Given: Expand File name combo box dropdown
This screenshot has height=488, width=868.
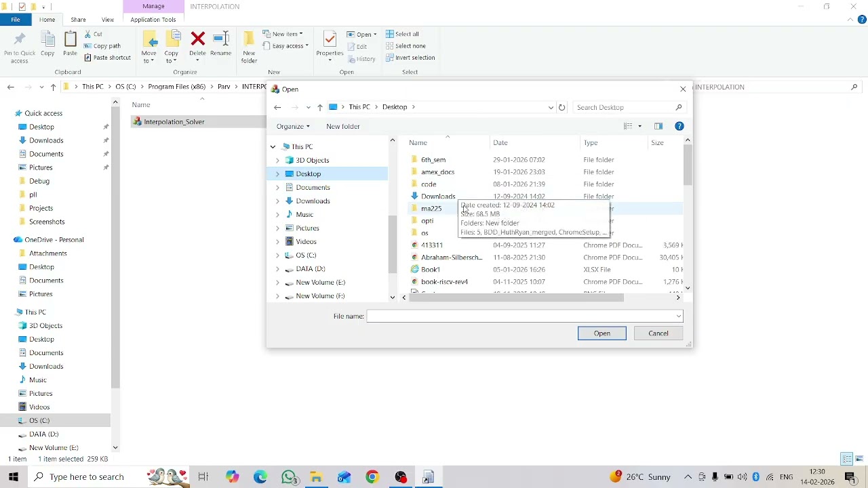Looking at the screenshot, I should [x=678, y=316].
